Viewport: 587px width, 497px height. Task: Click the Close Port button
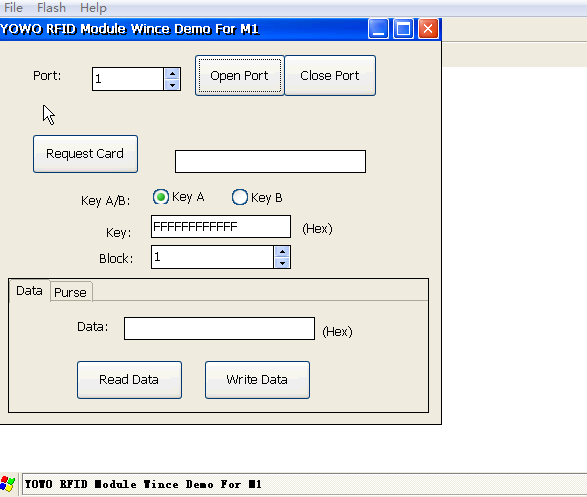point(330,76)
